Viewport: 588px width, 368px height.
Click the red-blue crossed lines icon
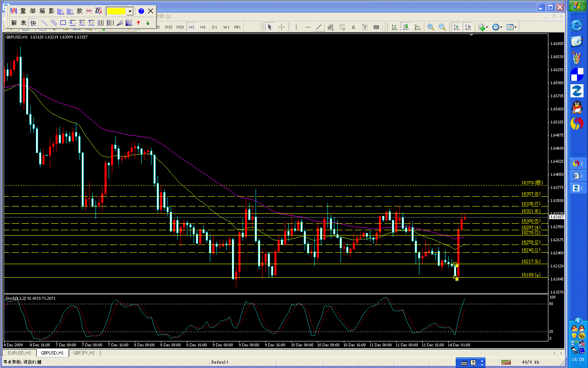89,11
